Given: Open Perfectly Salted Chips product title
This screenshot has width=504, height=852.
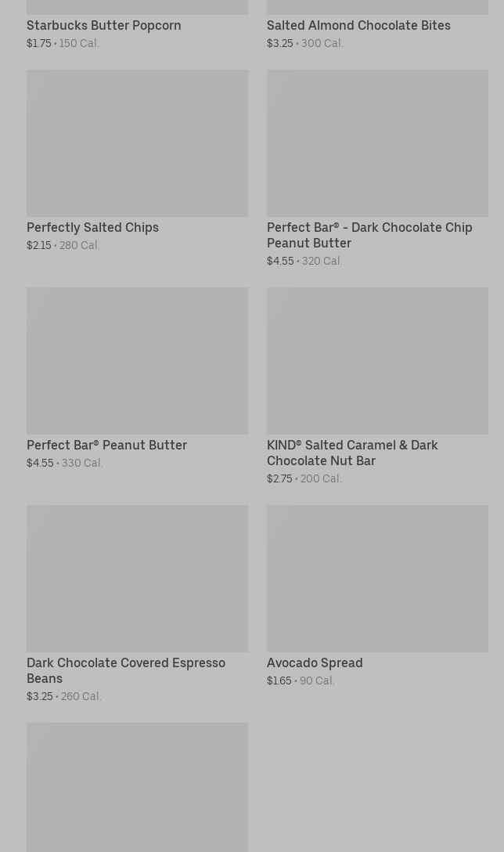Looking at the screenshot, I should (92, 228).
